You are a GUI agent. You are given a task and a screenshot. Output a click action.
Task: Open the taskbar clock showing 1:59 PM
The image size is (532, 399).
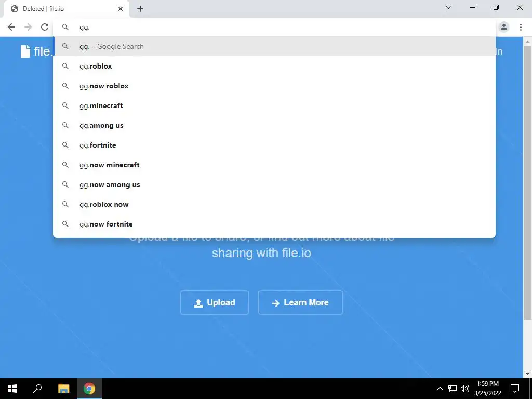tap(488, 389)
